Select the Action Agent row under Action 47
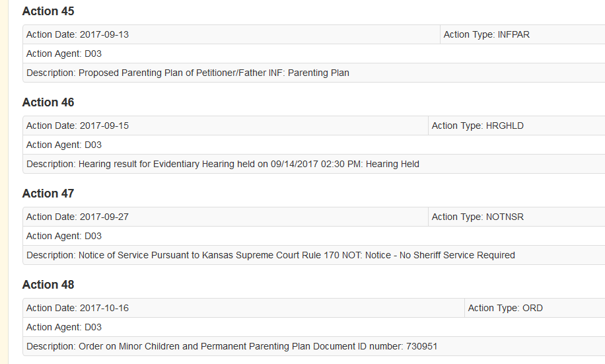Viewport: 605px width, 364px height. [x=64, y=236]
